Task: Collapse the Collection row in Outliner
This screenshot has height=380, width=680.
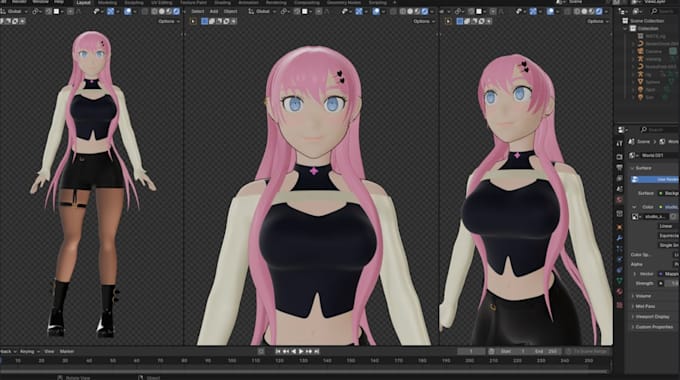Action: (x=625, y=28)
